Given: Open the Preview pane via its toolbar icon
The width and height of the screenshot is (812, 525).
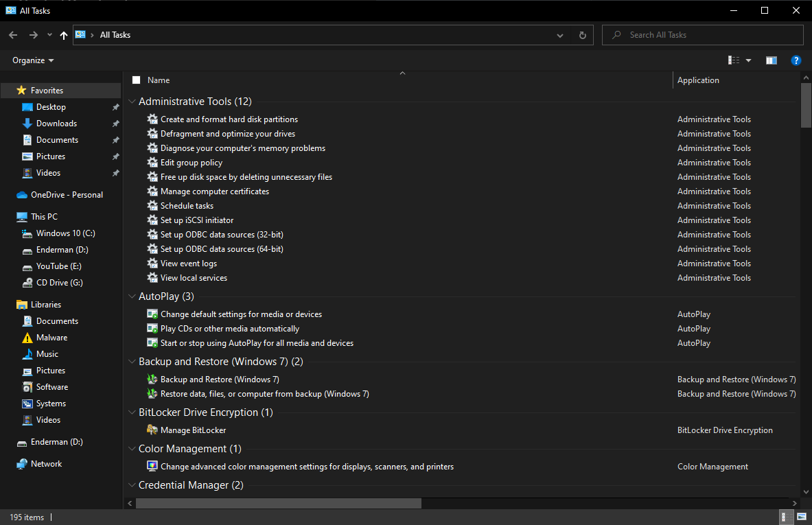Looking at the screenshot, I should pyautogui.click(x=771, y=60).
